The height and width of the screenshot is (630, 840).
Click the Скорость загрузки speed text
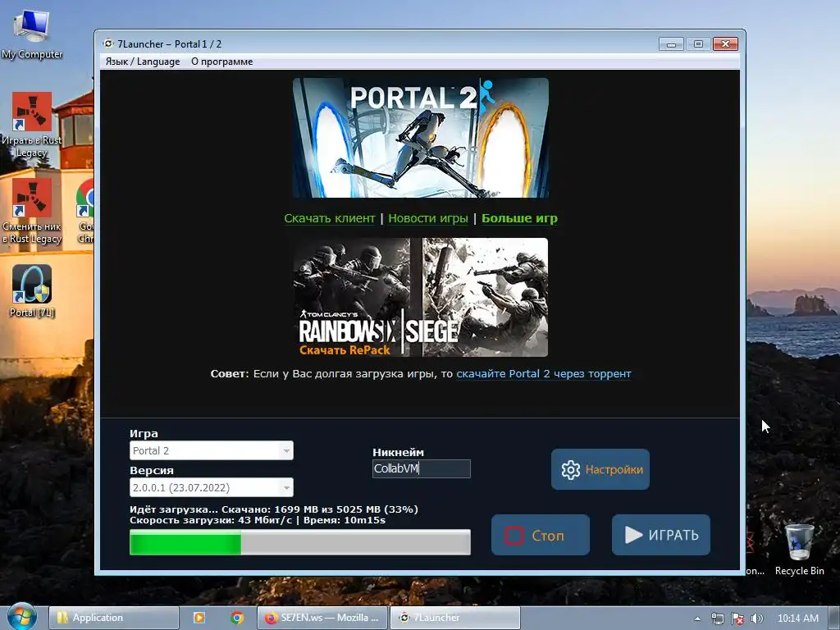[x=258, y=520]
